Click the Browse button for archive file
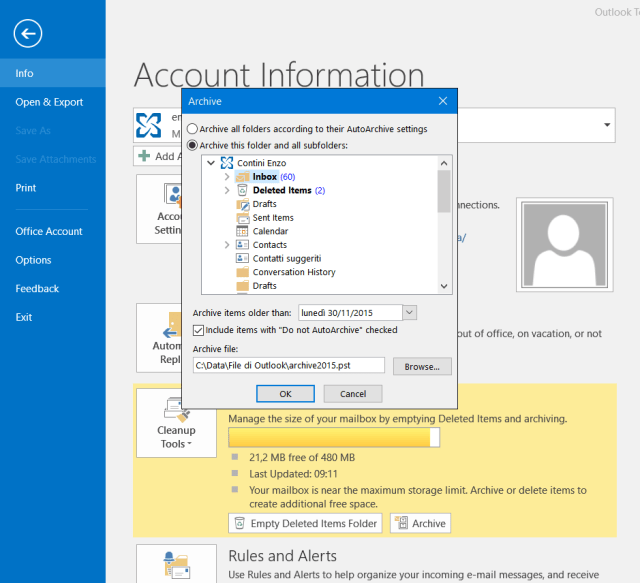 point(422,367)
